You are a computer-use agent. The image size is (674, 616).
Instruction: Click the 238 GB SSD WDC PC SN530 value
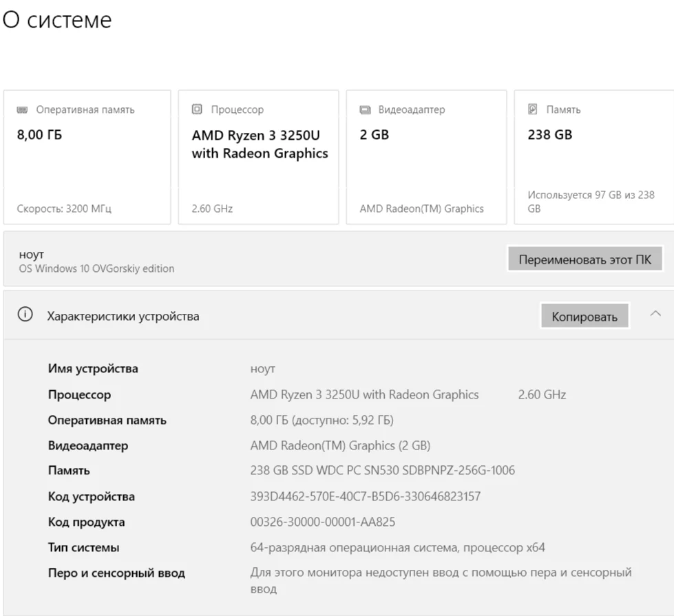click(383, 470)
